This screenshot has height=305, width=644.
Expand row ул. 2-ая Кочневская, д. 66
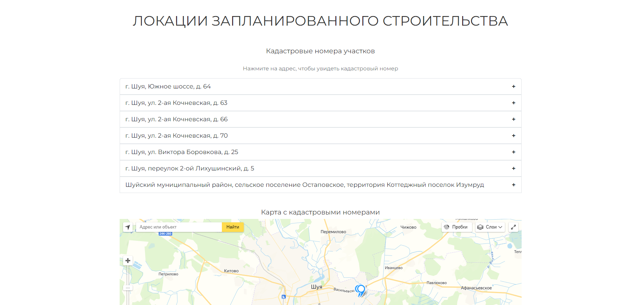coord(320,119)
